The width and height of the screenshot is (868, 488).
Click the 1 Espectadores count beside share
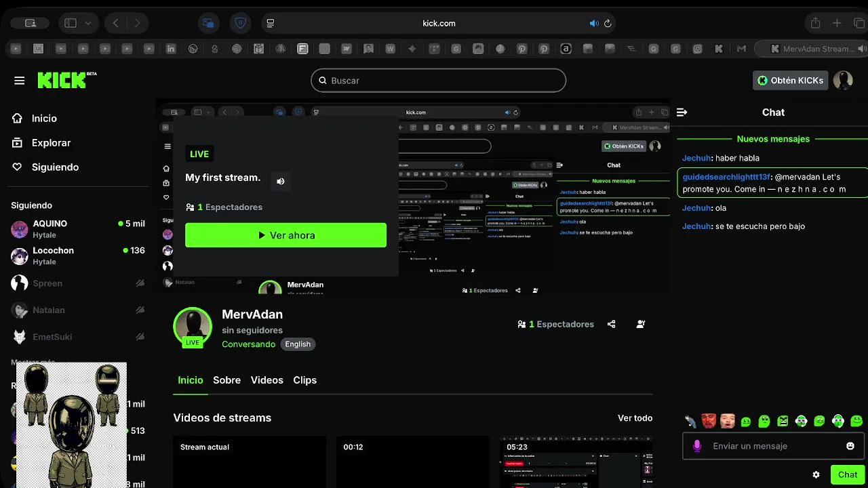click(x=555, y=324)
